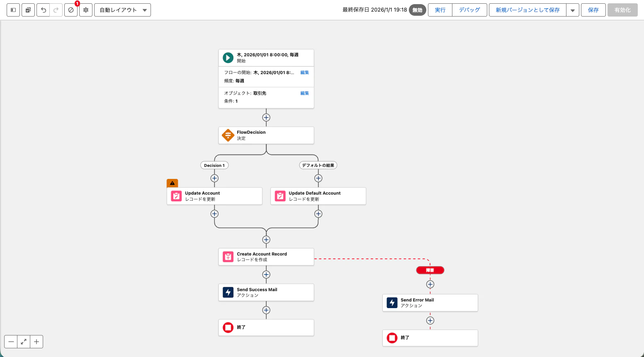The height and width of the screenshot is (357, 644).
Task: Click the element manager icon in toolbar
Action: [28, 10]
